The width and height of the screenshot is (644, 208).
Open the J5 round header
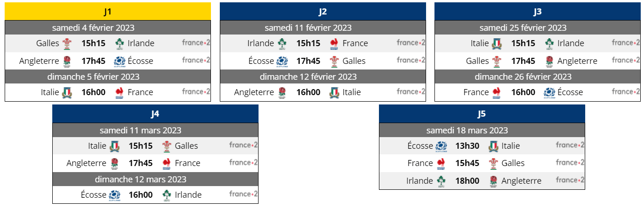482,114
